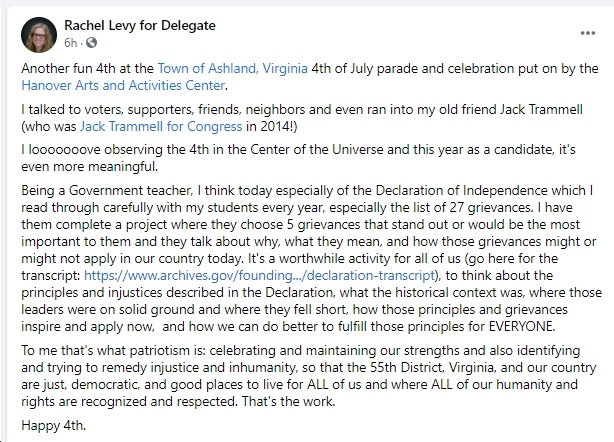
Task: Open Town of Ashland, Virginia link
Action: click(x=233, y=69)
